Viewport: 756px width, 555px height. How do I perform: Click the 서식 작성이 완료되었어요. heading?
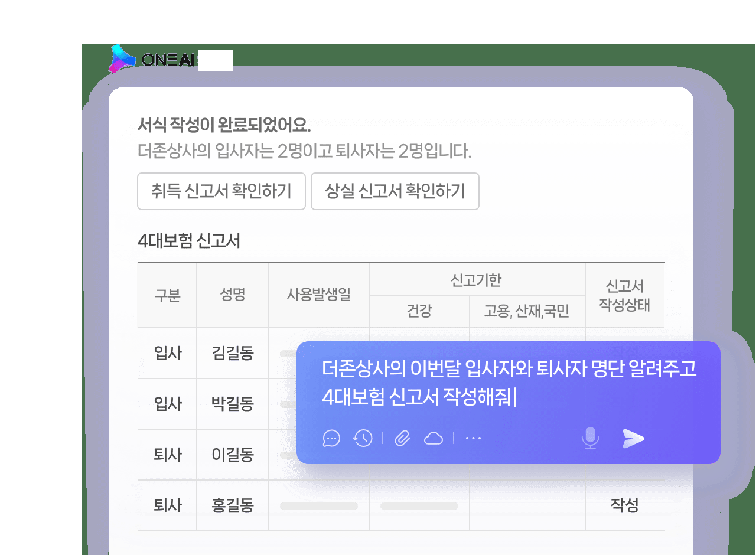[224, 126]
